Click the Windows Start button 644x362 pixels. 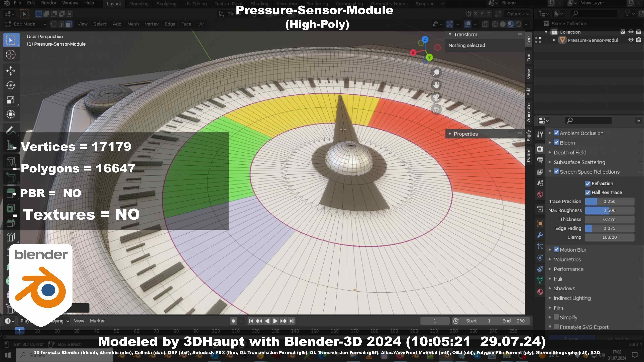[x=8, y=355]
